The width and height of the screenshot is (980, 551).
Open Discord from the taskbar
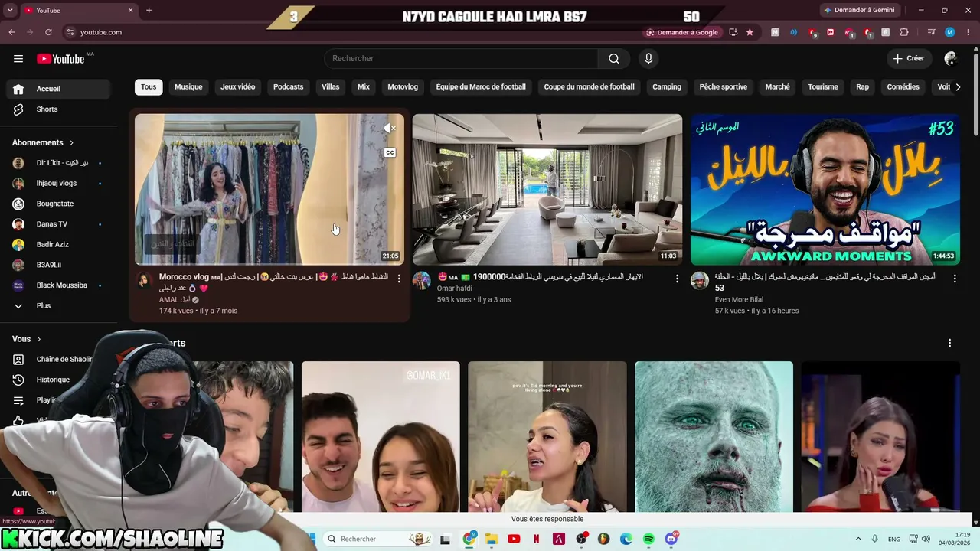tap(671, 539)
